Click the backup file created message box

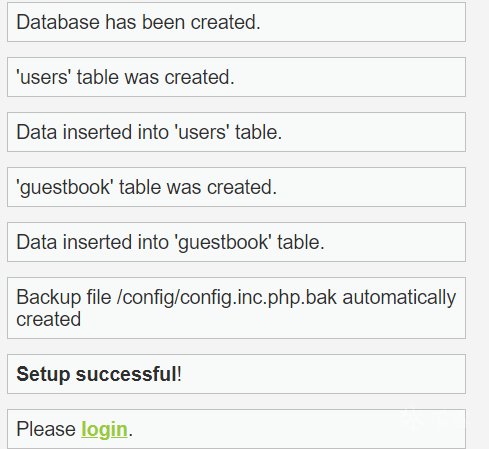tap(236, 308)
